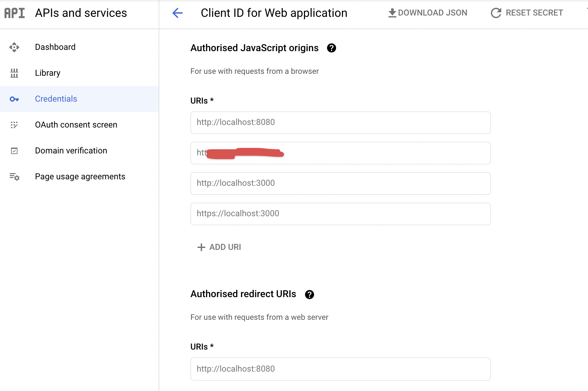Click the redacted origin URI field
Image resolution: width=588 pixels, height=391 pixels.
click(x=341, y=153)
